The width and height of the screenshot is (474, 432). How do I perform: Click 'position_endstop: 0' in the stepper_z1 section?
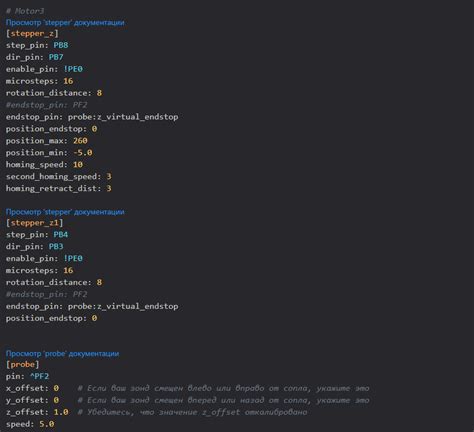click(x=51, y=318)
